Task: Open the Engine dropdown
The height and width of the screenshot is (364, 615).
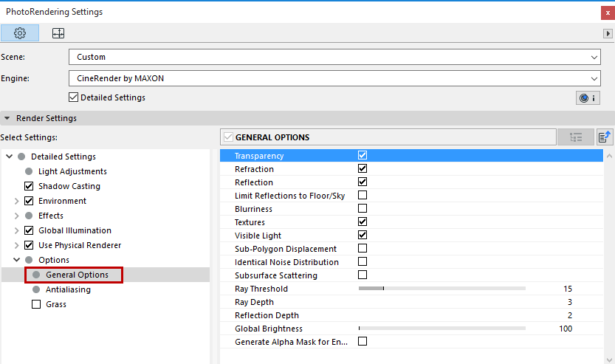Action: [334, 77]
